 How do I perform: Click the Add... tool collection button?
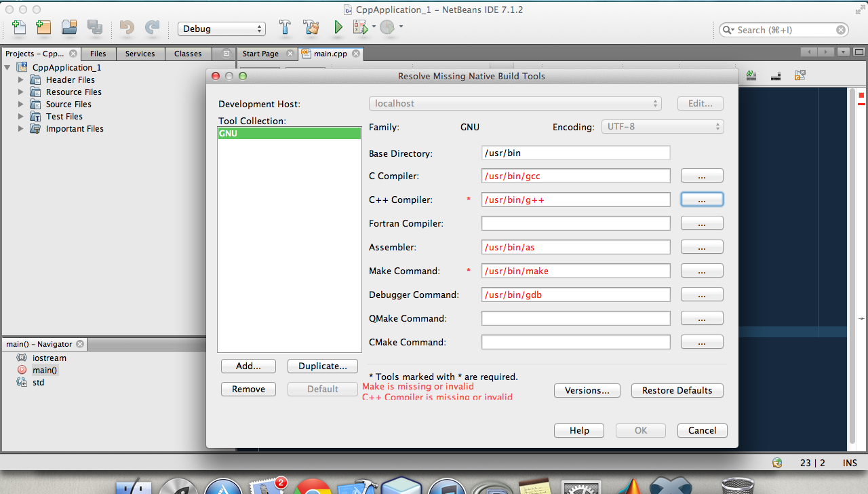click(x=249, y=366)
